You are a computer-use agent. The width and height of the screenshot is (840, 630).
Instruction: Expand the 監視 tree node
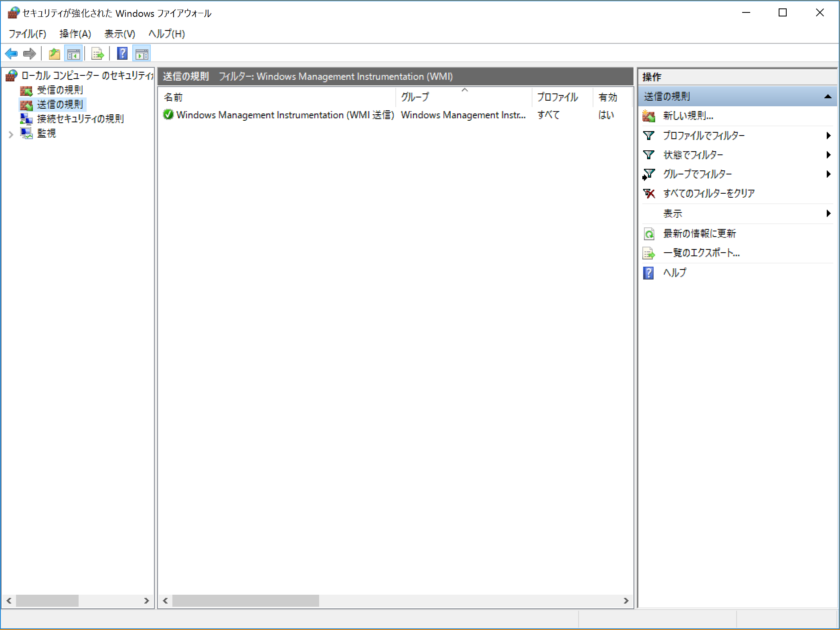(x=11, y=134)
